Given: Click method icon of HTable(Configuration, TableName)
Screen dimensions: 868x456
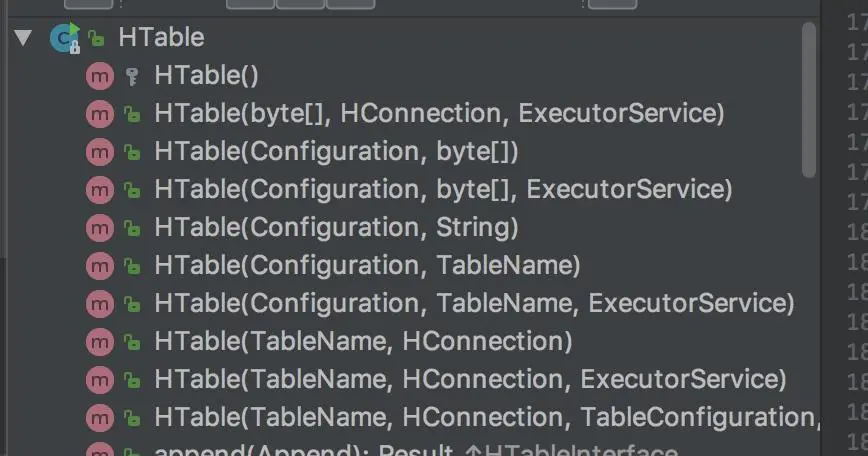Looking at the screenshot, I should coord(100,266).
